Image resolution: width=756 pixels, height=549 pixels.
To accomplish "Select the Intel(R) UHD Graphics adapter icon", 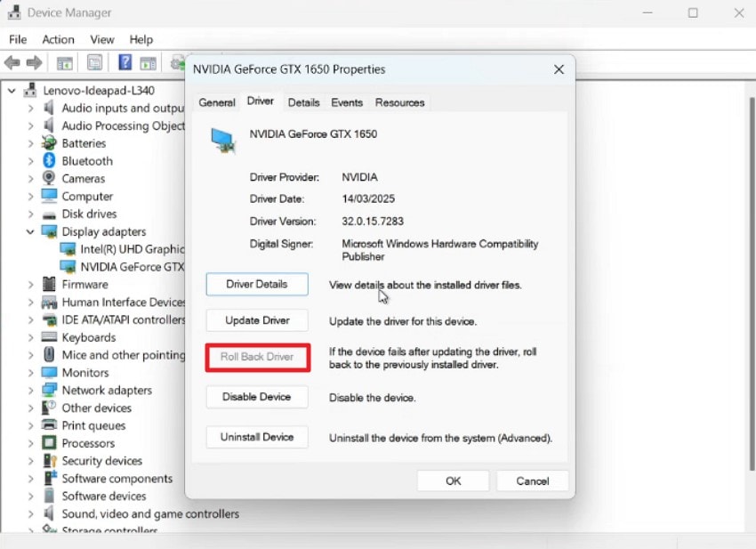I will point(68,249).
